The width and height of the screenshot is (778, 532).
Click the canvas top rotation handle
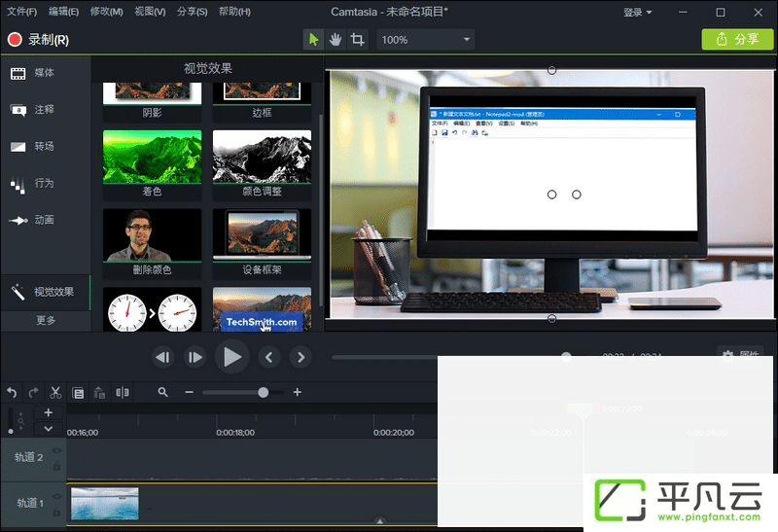click(551, 70)
